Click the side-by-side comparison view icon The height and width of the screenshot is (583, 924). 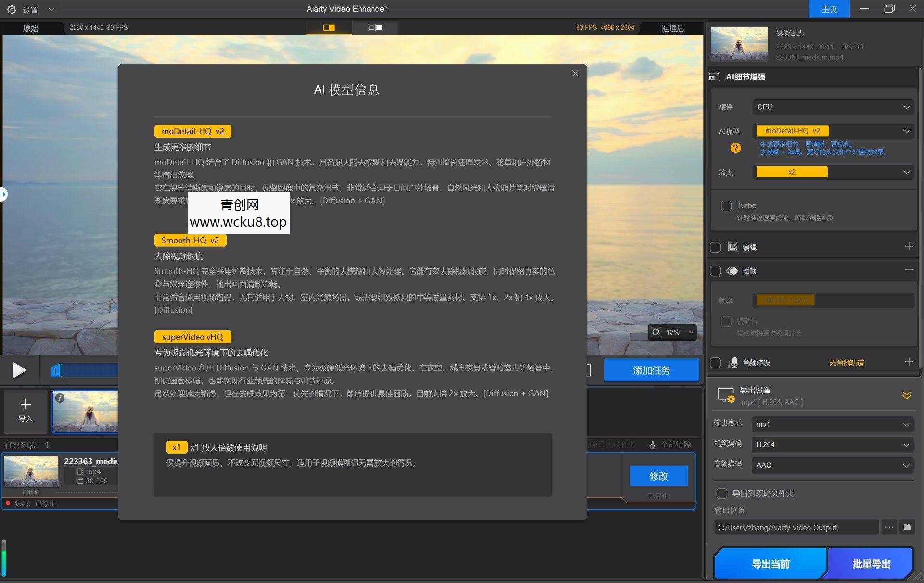click(x=375, y=27)
